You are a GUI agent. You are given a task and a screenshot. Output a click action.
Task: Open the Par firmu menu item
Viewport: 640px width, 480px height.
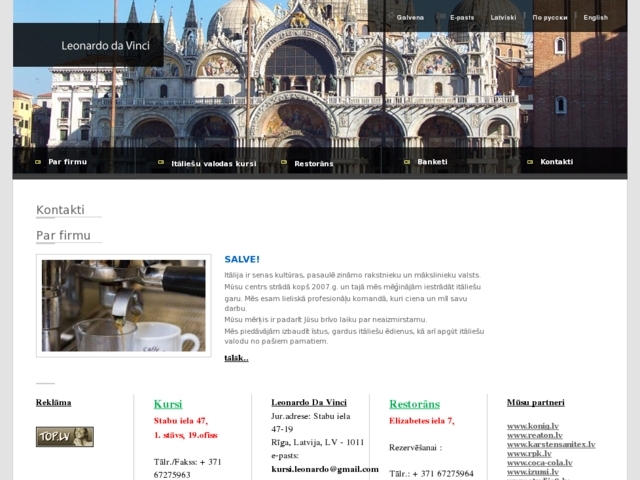point(67,162)
